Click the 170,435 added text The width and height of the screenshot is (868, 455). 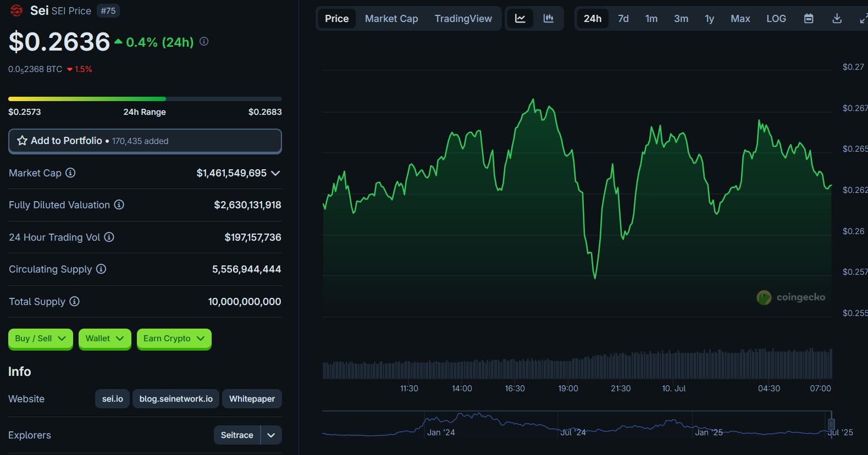(x=140, y=141)
